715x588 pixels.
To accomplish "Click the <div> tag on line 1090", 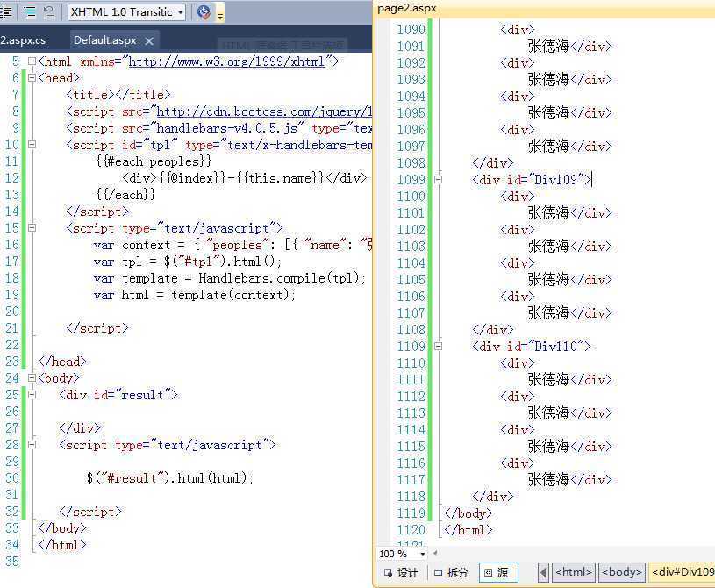I will (x=517, y=30).
